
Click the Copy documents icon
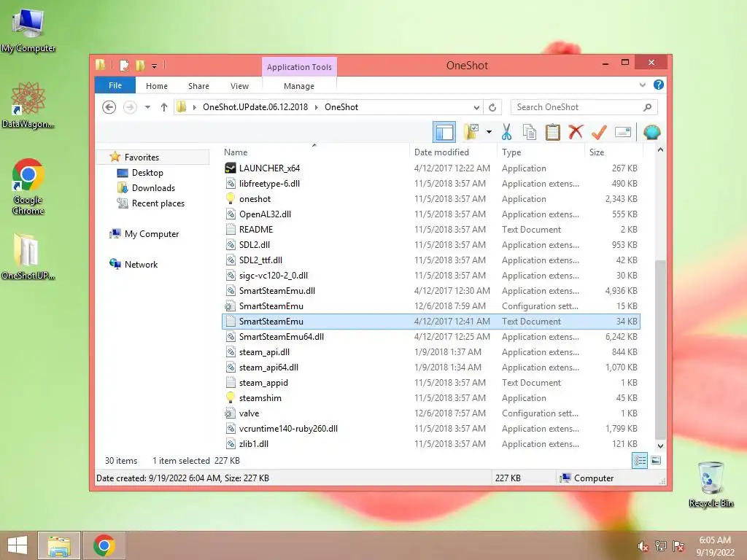click(x=530, y=133)
